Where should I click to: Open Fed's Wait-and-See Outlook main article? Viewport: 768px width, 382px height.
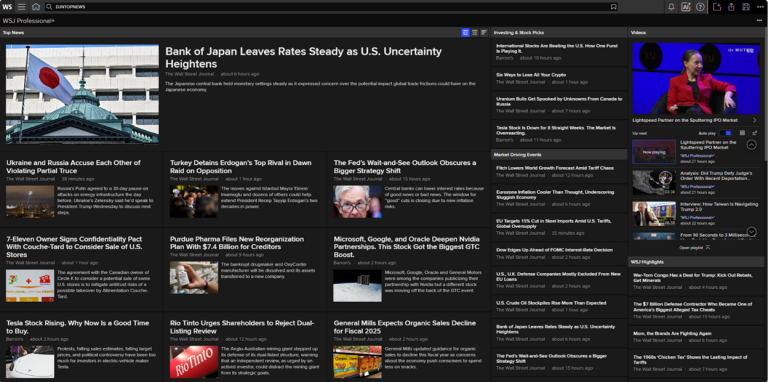point(405,167)
